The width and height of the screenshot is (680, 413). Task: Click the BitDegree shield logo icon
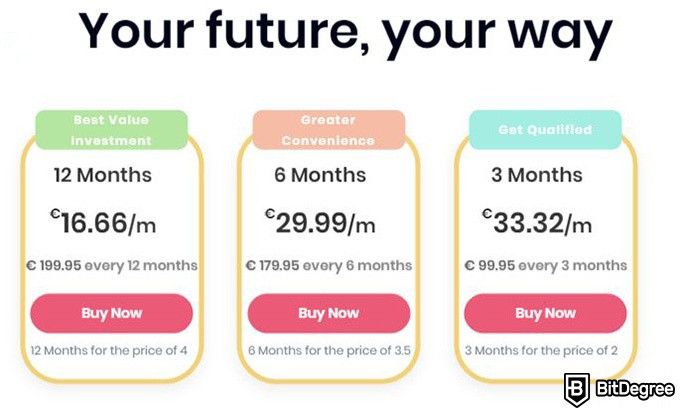coord(576,389)
